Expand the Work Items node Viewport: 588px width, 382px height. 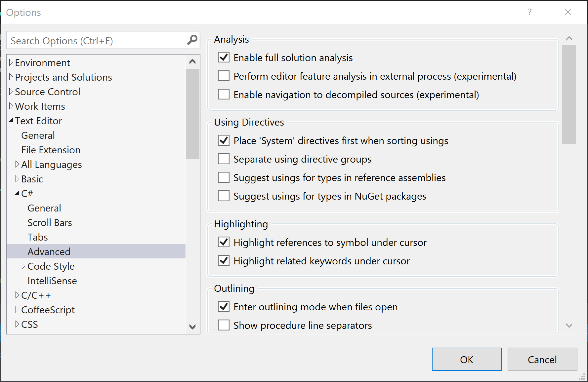pyautogui.click(x=11, y=106)
